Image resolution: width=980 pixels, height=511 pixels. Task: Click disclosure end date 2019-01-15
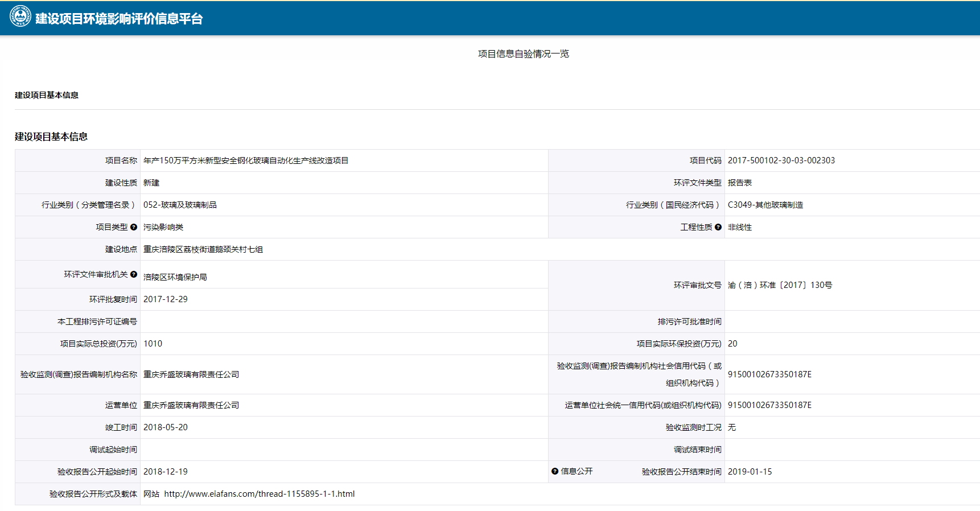[x=750, y=472]
